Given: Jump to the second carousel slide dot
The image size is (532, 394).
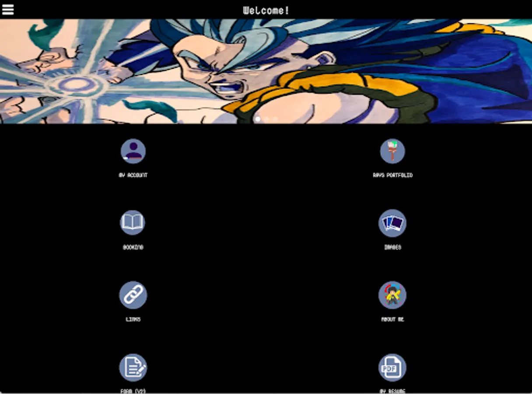Looking at the screenshot, I should 266,119.
